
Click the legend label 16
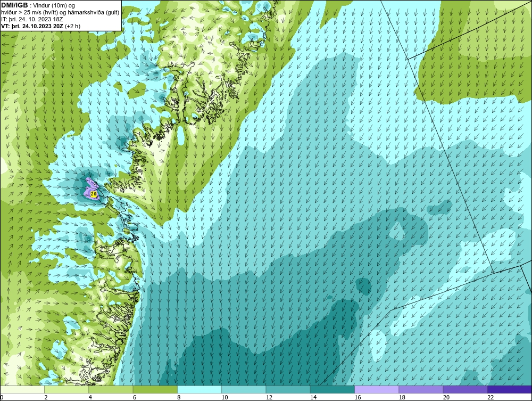point(358,397)
